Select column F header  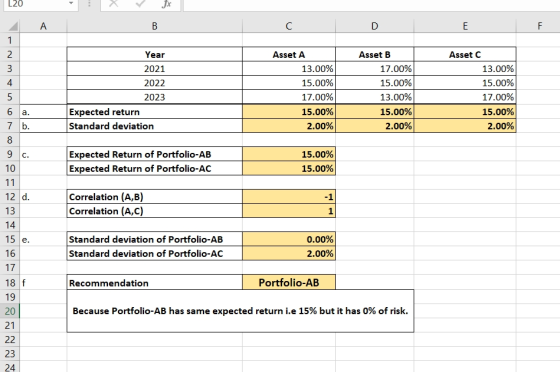[x=539, y=26]
